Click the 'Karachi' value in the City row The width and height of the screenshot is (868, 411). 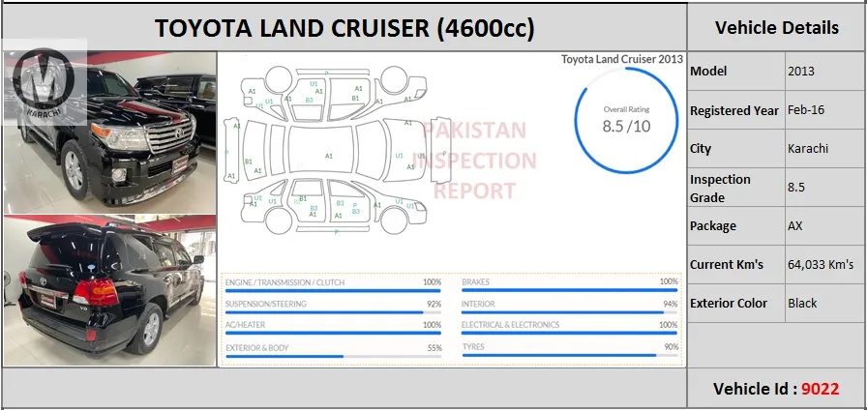click(808, 149)
